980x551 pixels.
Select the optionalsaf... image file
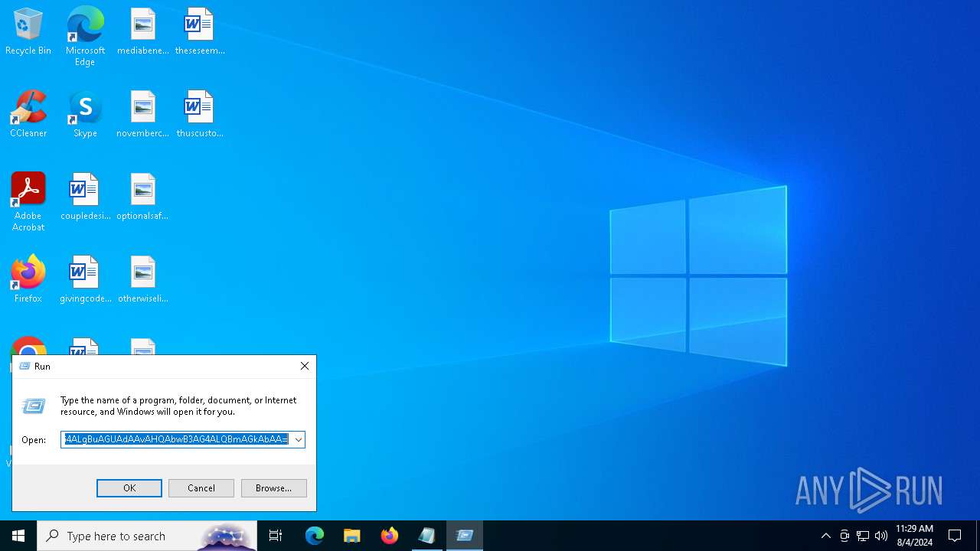point(143,197)
